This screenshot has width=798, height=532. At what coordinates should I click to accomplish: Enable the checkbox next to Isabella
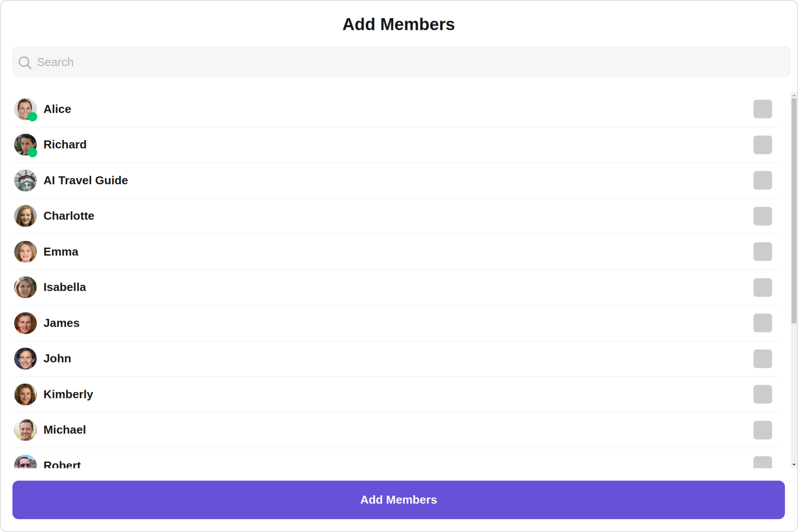762,287
